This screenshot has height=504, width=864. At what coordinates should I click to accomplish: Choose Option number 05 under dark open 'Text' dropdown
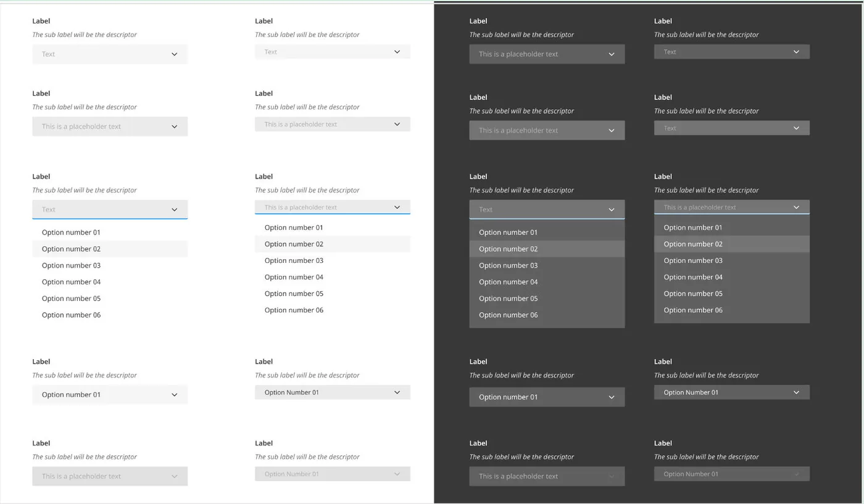click(547, 299)
